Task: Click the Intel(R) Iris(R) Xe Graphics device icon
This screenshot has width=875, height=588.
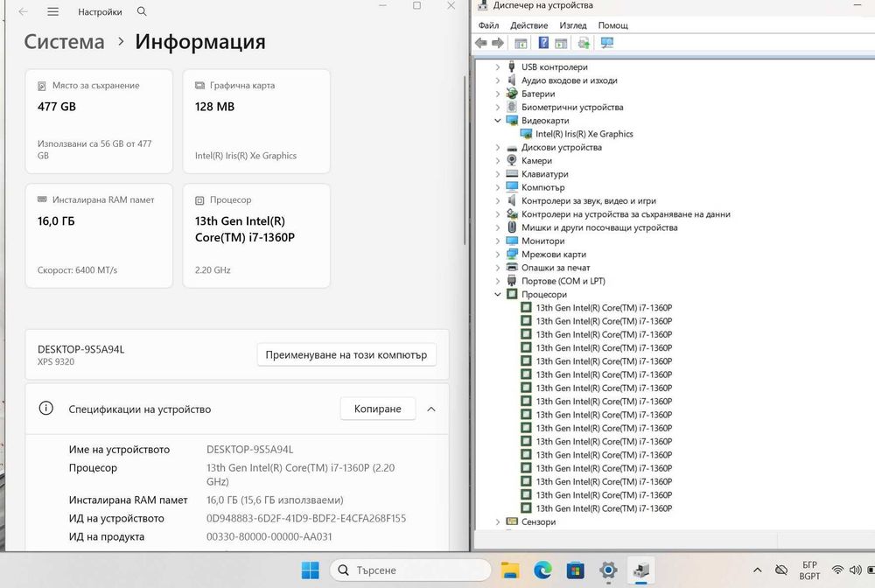Action: (526, 134)
